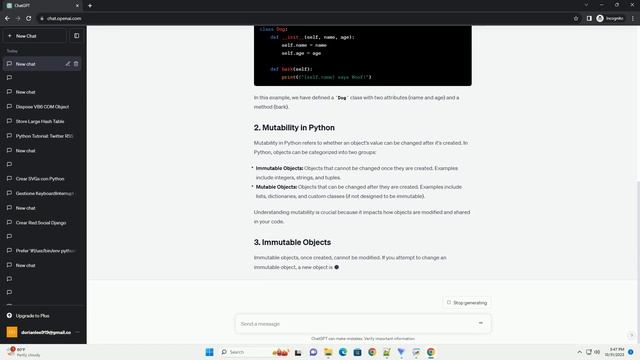Click the Stop generating button
This screenshot has height=360, width=640.
[467, 302]
